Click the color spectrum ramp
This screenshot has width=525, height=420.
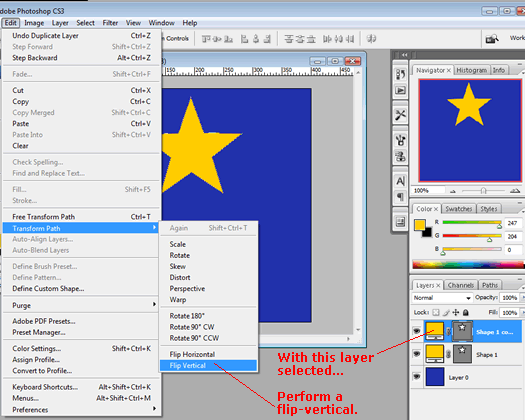point(468,265)
